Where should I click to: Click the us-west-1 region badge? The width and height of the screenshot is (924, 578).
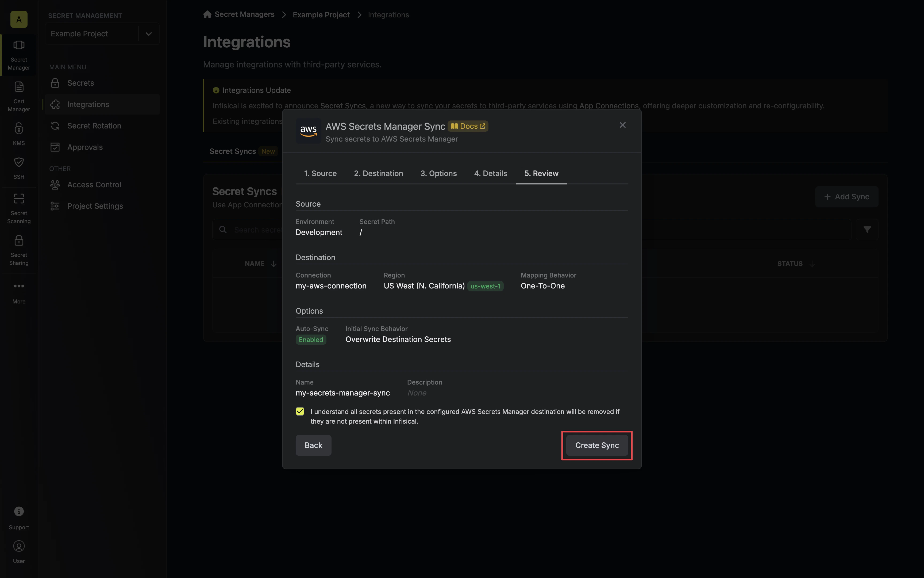(x=485, y=286)
